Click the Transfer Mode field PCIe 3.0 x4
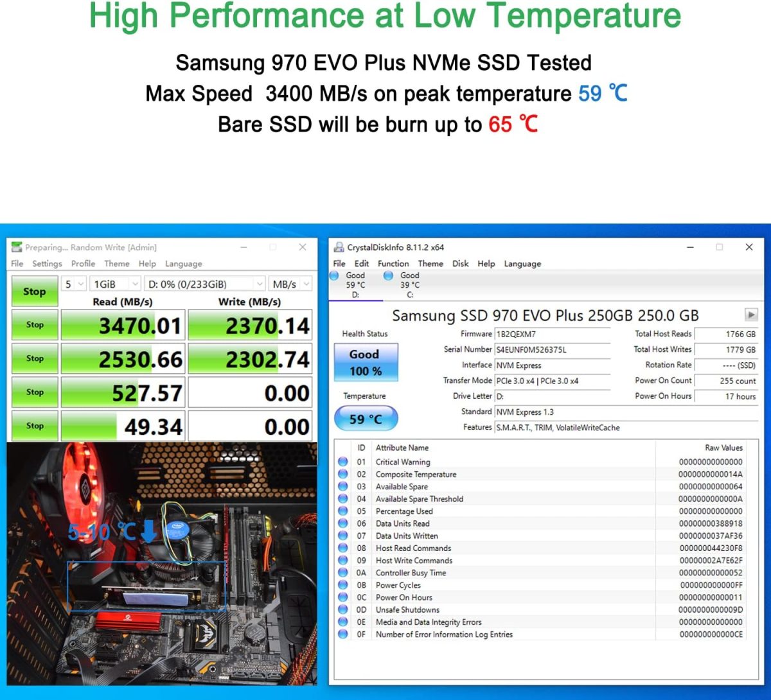Image resolution: width=771 pixels, height=700 pixels. pos(553,381)
